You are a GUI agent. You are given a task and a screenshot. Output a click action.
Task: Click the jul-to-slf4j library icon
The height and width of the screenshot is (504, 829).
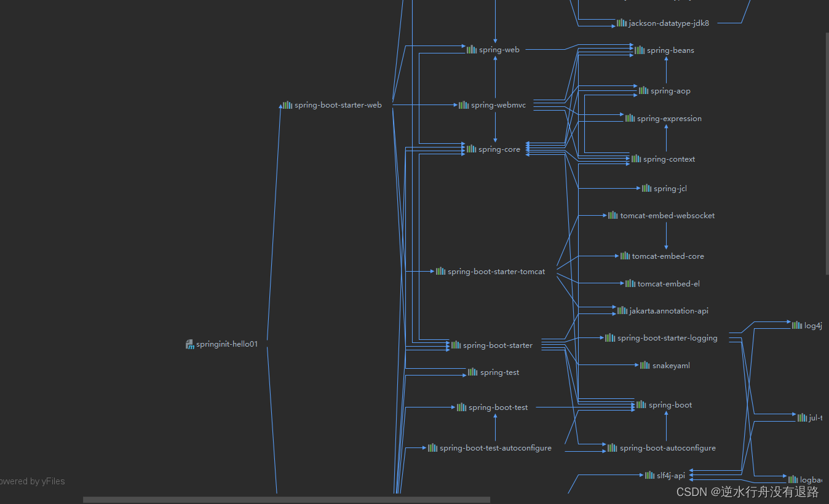point(802,417)
